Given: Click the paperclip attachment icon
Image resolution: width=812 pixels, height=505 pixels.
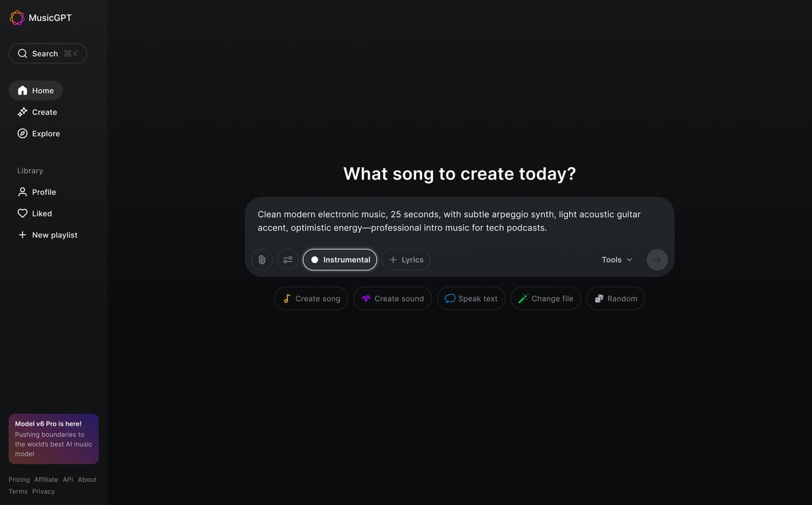Looking at the screenshot, I should pyautogui.click(x=261, y=259).
